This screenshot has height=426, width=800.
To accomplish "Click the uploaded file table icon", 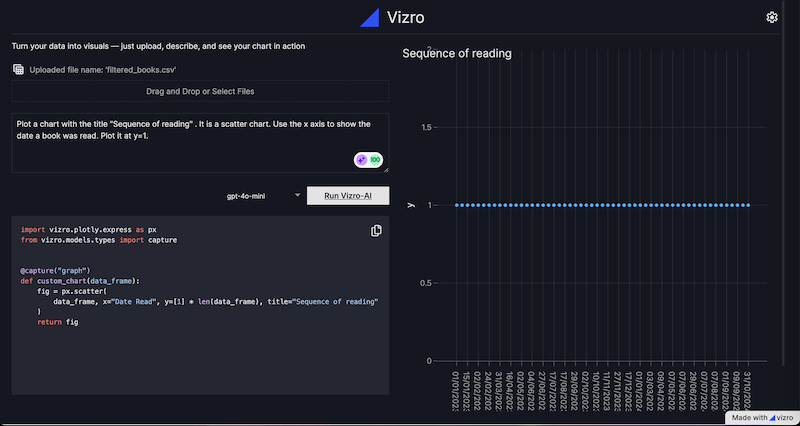I will pos(18,69).
